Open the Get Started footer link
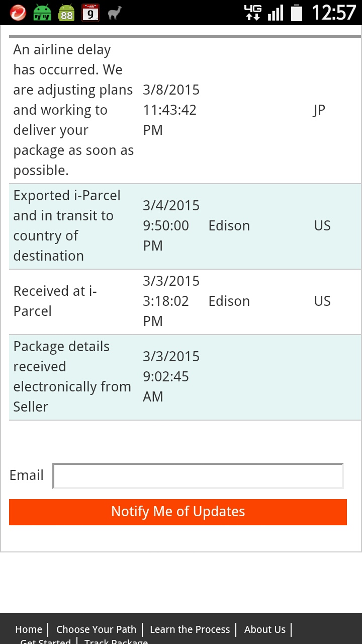This screenshot has width=362, height=644. (45, 641)
